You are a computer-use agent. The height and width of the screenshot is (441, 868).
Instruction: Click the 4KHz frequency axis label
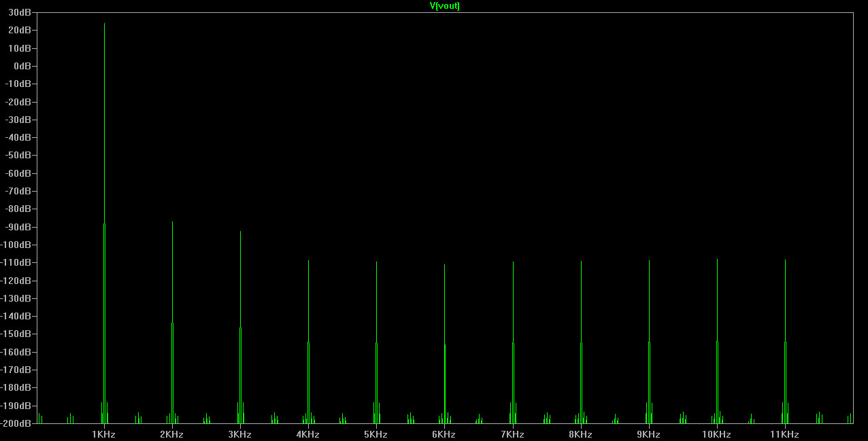pyautogui.click(x=308, y=434)
